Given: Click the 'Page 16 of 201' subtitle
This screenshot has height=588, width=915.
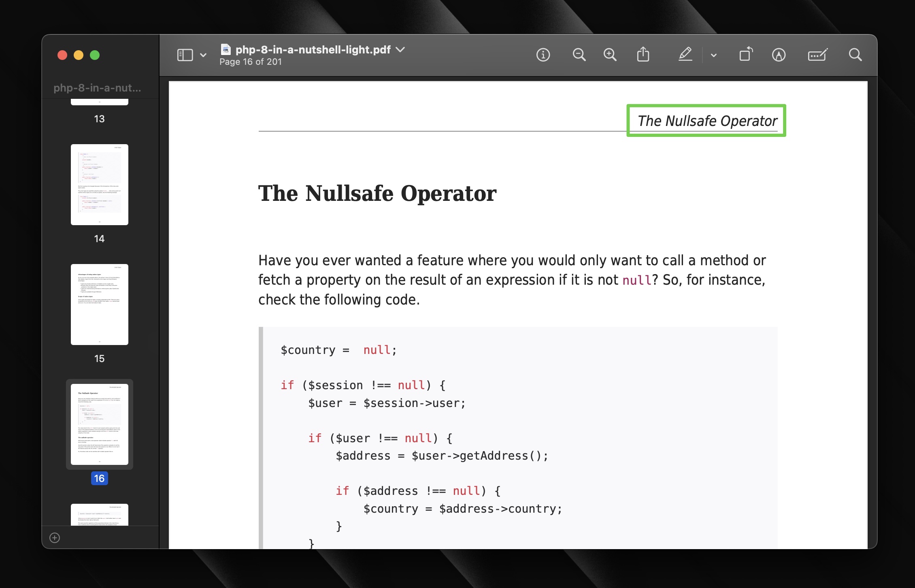Looking at the screenshot, I should [251, 62].
